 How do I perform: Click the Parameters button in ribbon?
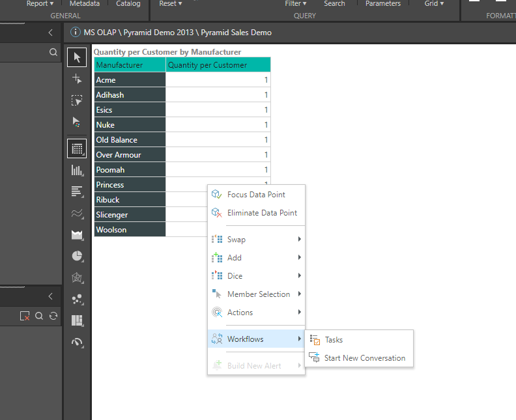point(383,4)
